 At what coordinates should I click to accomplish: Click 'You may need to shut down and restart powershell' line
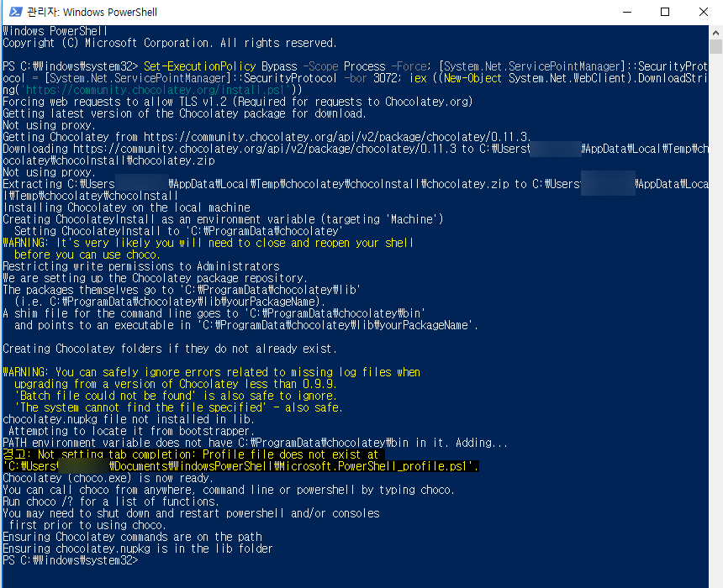192,513
